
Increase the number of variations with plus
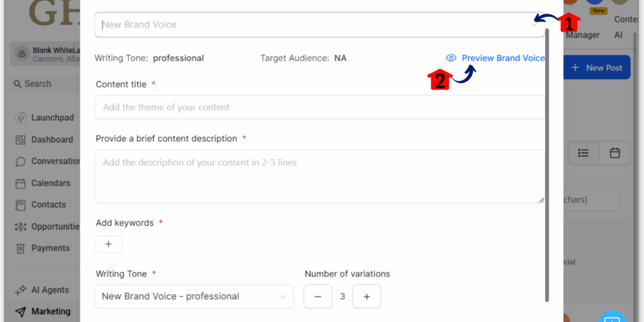[x=367, y=297]
